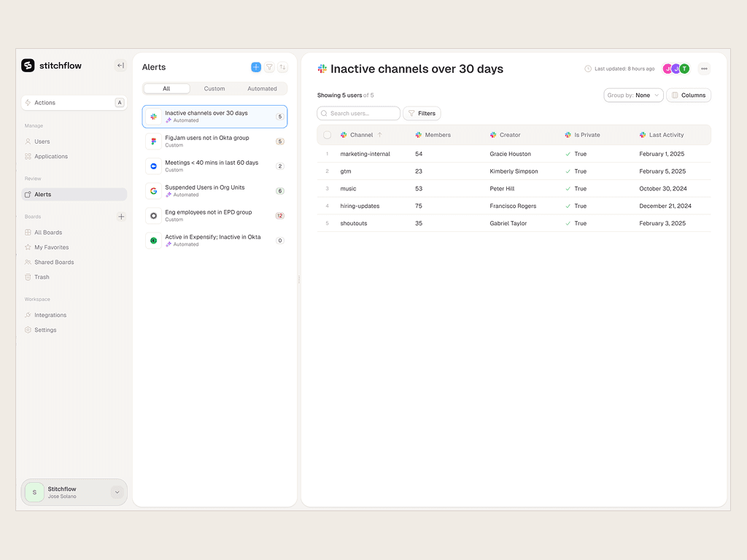Switch to the Automated alerts tab
747x560 pixels.
pos(262,88)
